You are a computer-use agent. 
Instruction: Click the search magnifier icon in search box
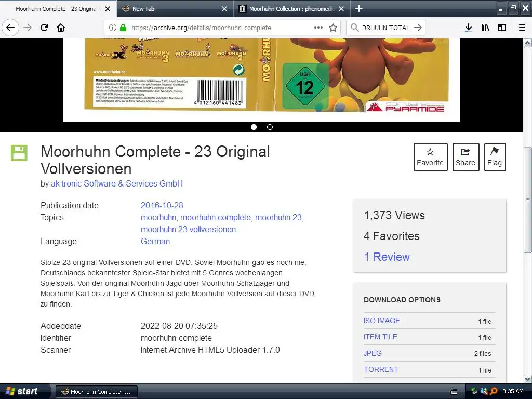coord(354,28)
